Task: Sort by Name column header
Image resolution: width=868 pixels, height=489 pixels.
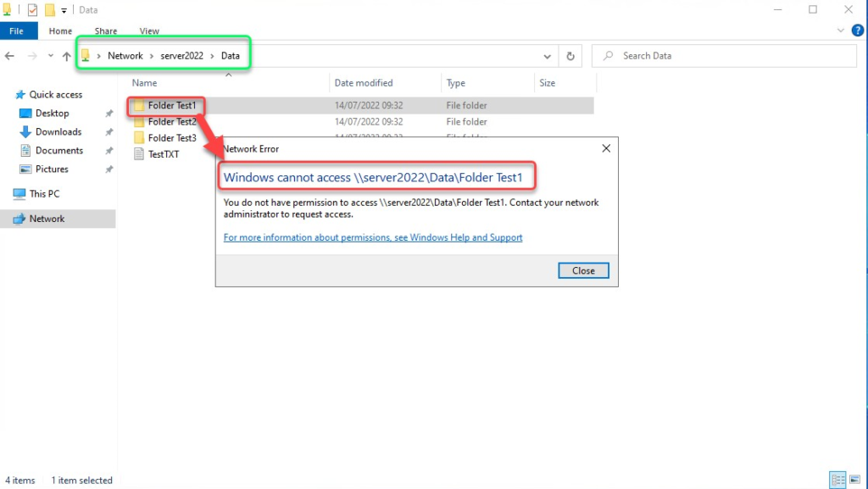Action: (x=144, y=83)
